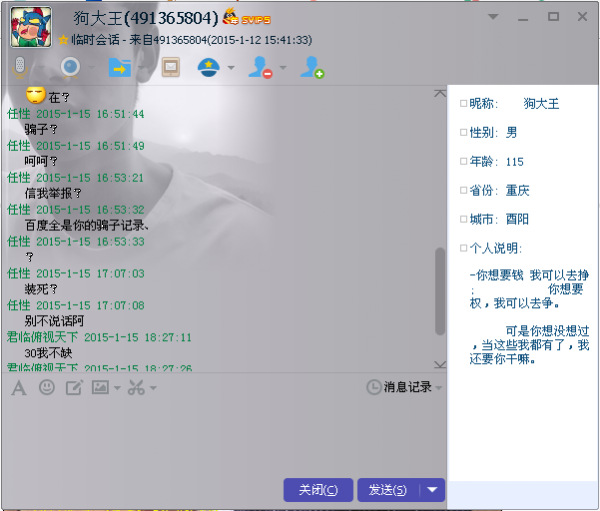
Task: Toggle the 年龄 checkbox
Action: pos(463,161)
